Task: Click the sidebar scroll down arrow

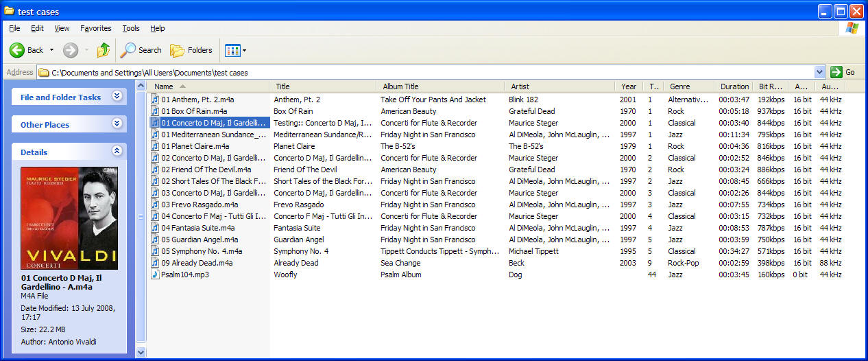Action: click(x=141, y=352)
